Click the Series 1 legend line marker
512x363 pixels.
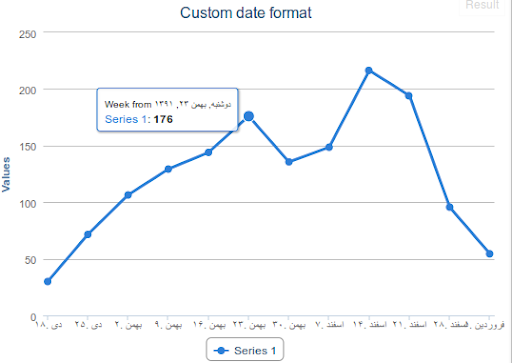click(221, 351)
